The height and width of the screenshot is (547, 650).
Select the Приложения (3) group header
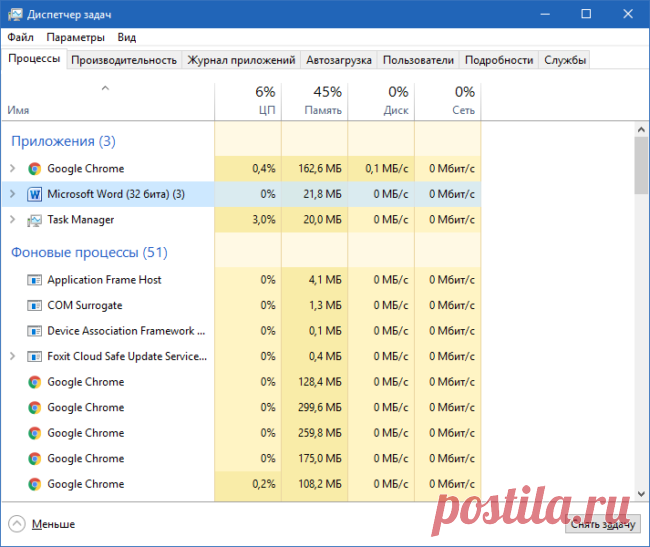pos(63,141)
